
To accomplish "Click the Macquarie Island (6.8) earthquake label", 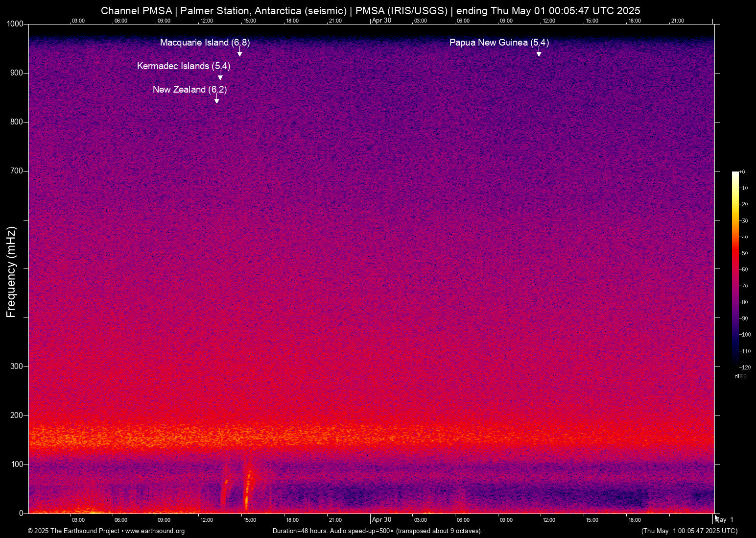I will click(205, 43).
